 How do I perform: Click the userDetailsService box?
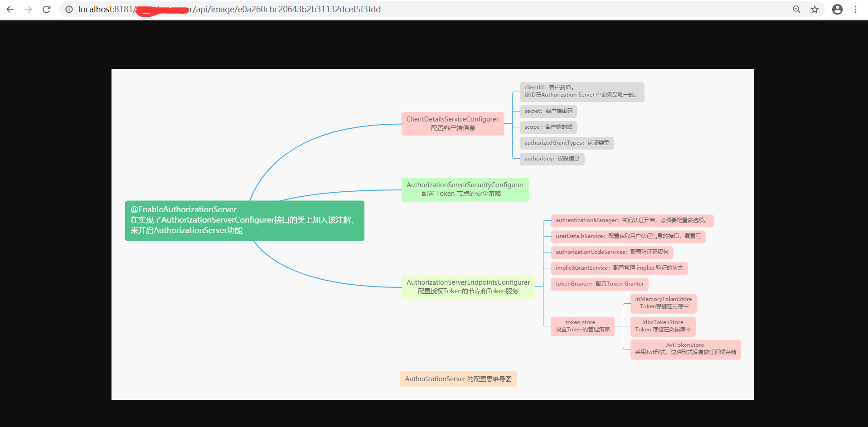(628, 237)
